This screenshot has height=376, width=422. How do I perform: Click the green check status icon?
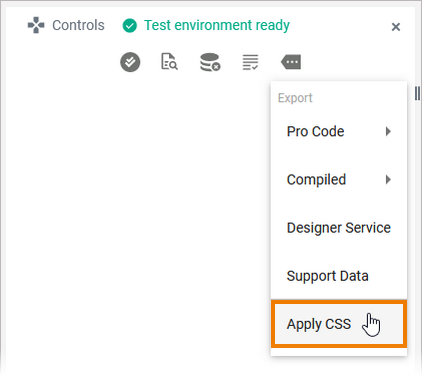(130, 26)
